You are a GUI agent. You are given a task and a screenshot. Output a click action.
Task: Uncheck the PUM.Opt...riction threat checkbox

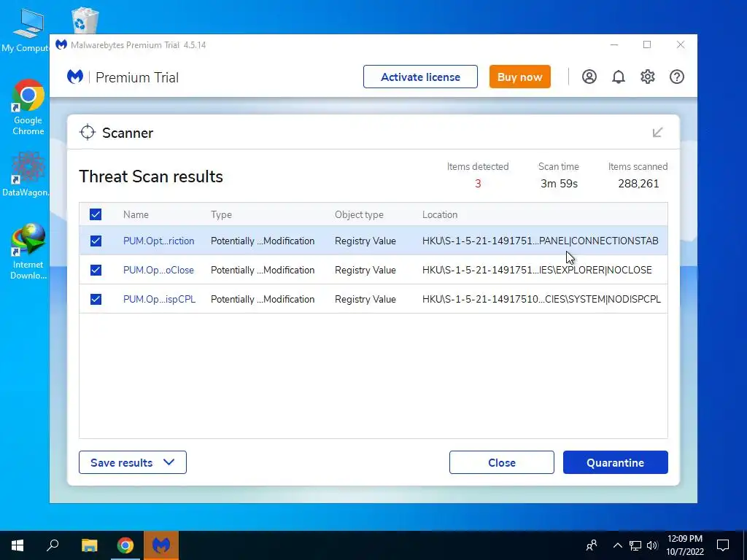(96, 241)
